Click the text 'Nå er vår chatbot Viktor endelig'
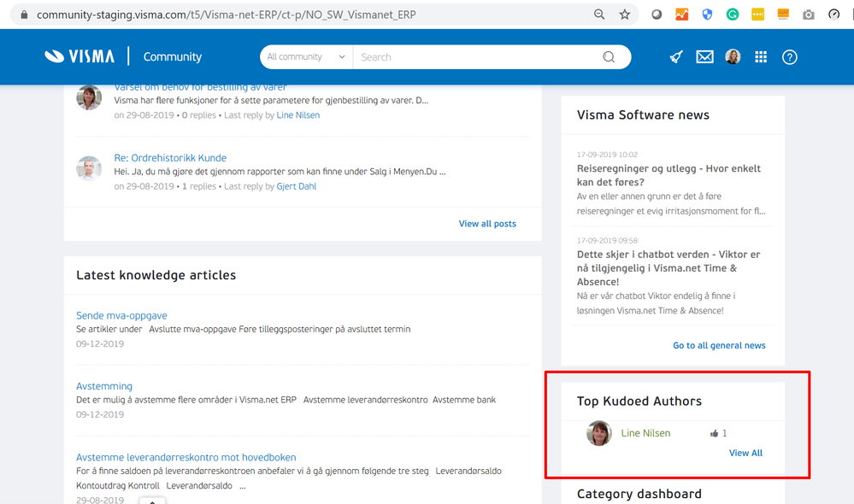Screen dimensions: 854x504 click(x=657, y=303)
